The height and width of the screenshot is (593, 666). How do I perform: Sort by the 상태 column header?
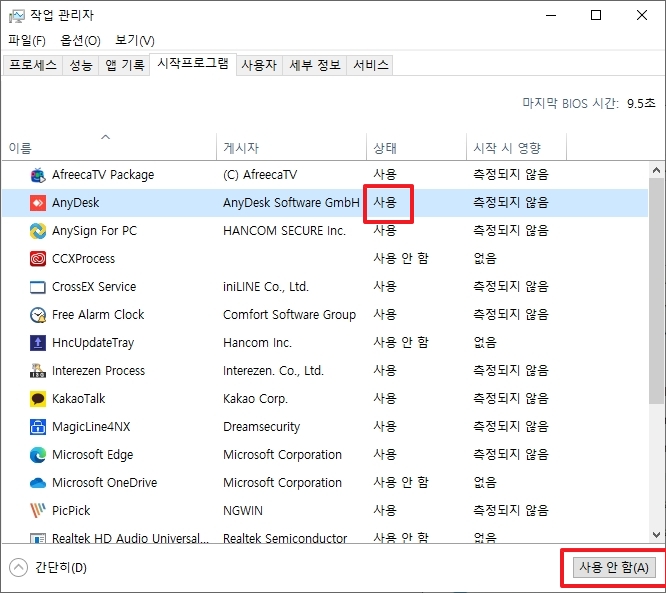(x=416, y=147)
